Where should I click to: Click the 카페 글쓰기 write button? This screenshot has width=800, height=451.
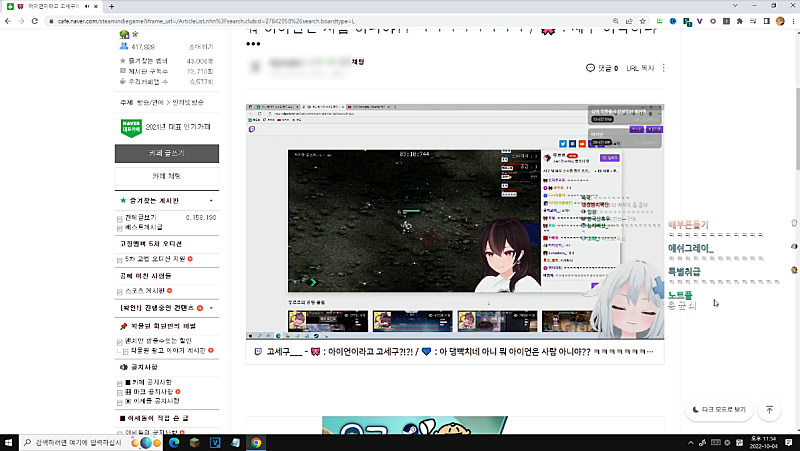coord(167,153)
